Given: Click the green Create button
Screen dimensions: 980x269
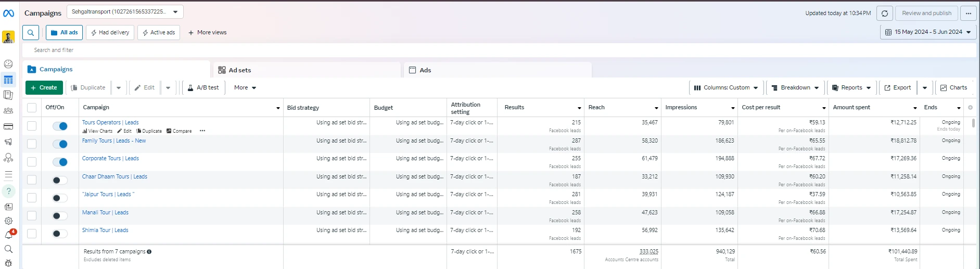Looking at the screenshot, I should coord(44,87).
